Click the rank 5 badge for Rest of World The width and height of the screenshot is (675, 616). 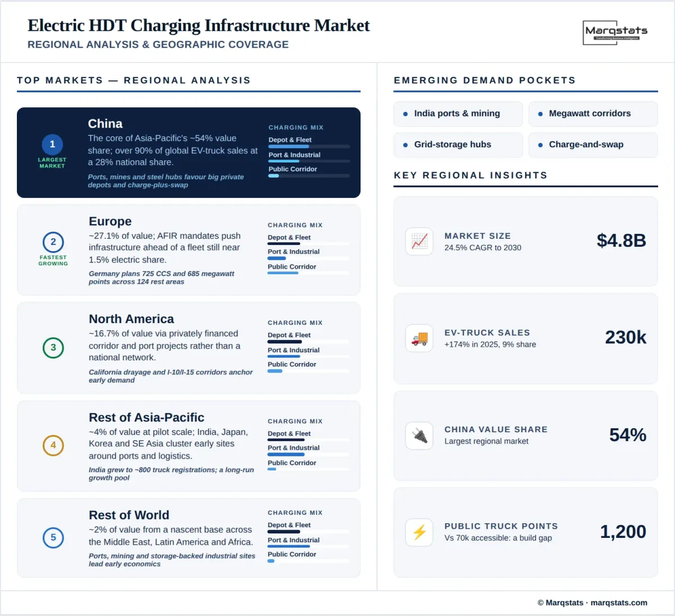[x=53, y=537]
